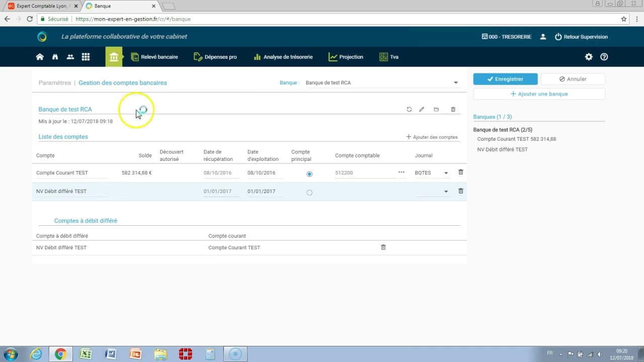Open the Analyse de trésorerie module
644x362 pixels.
[283, 57]
